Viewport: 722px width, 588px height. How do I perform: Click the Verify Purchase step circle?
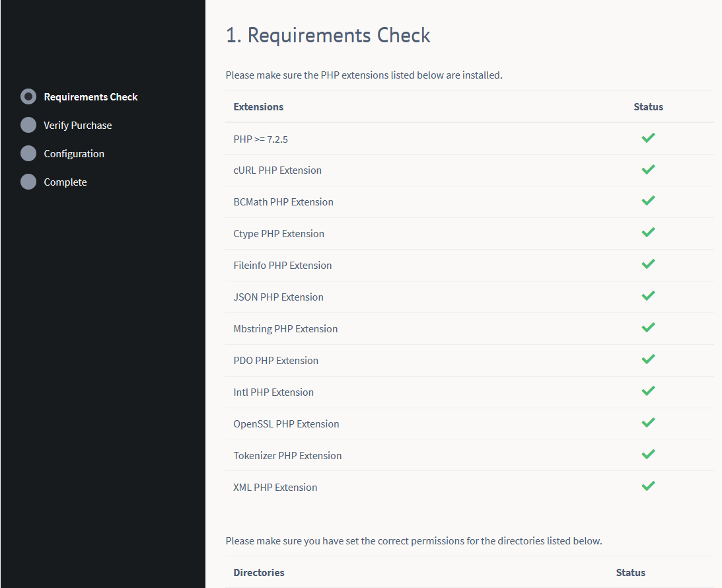[28, 125]
